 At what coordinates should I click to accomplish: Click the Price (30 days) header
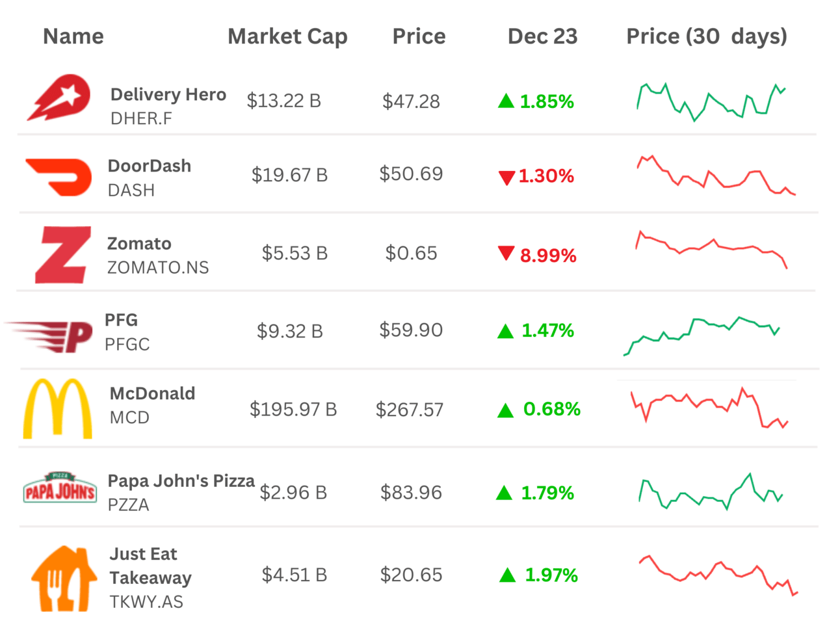707,36
